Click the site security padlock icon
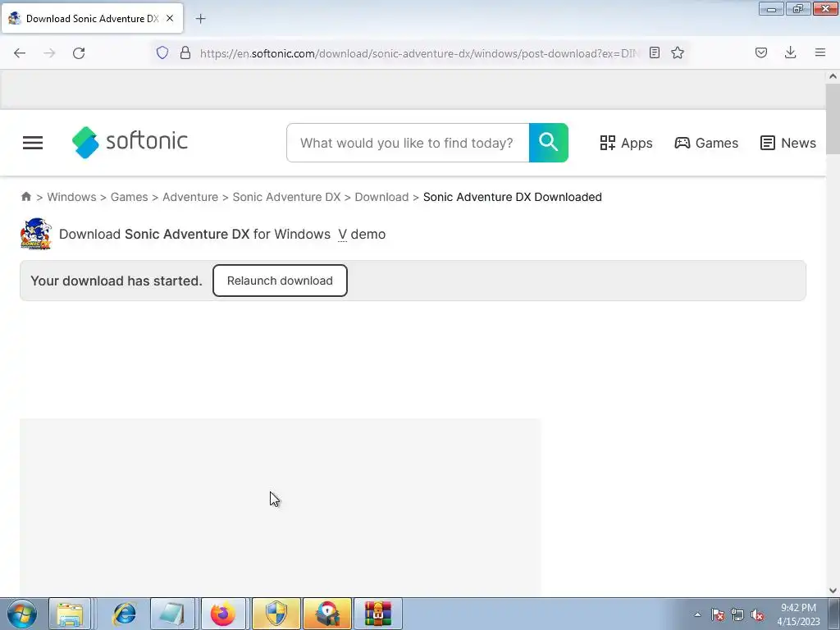840x630 pixels. (185, 52)
